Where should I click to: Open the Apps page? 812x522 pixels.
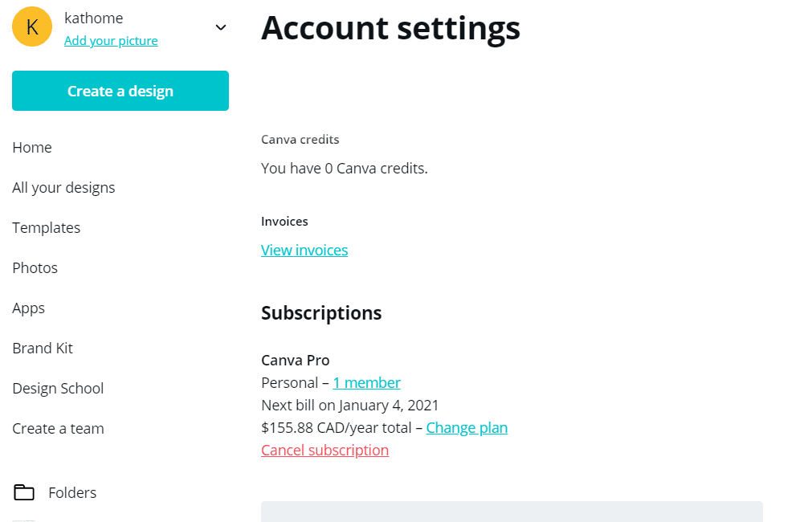click(x=28, y=308)
